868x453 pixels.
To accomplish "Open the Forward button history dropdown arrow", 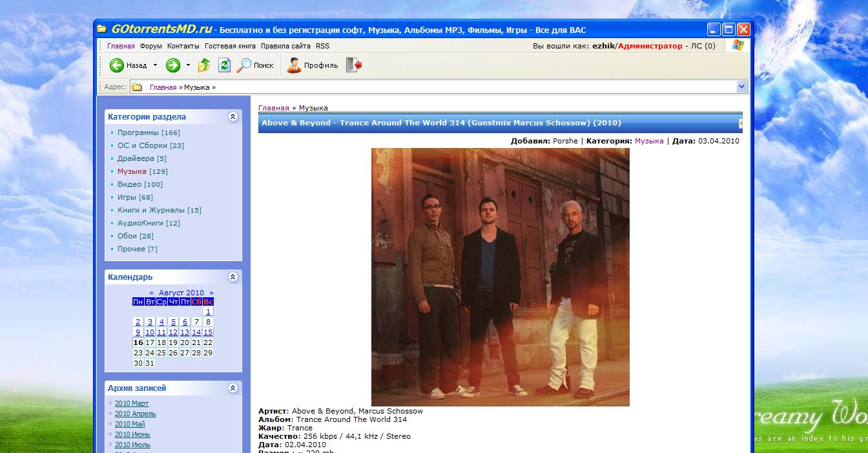I will click(188, 65).
